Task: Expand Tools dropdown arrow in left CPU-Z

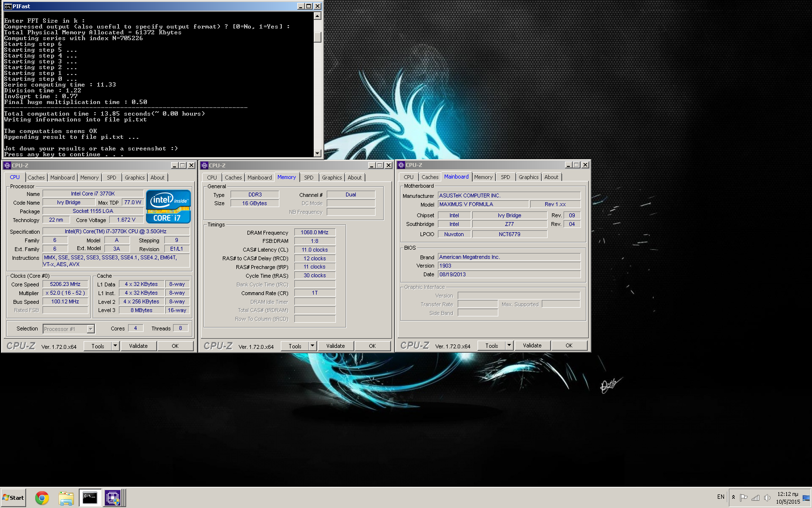Action: (x=115, y=346)
